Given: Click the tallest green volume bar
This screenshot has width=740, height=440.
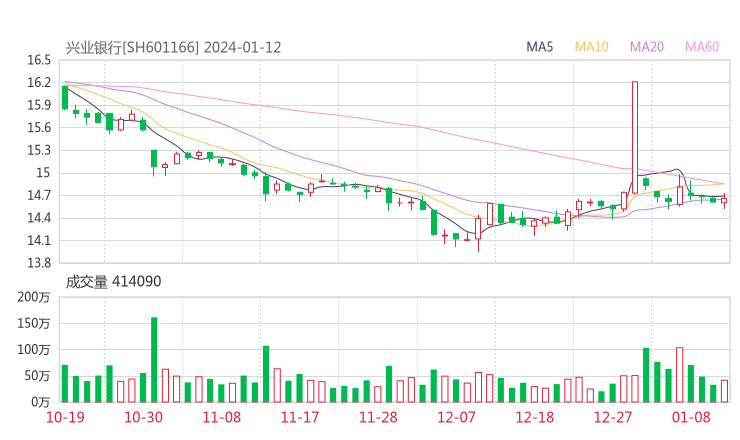Looking at the screenshot, I should 154,360.
